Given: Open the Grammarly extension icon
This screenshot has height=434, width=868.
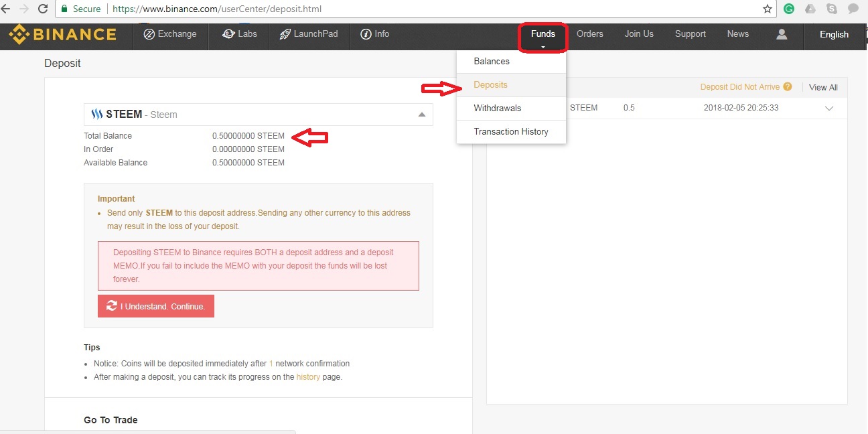Looking at the screenshot, I should click(x=789, y=9).
